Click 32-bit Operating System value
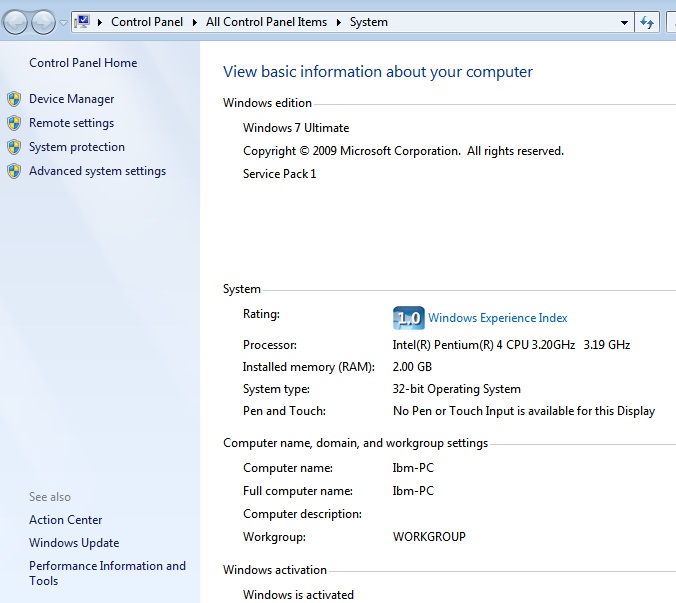Screen dimensions: 676x603 coord(457,389)
